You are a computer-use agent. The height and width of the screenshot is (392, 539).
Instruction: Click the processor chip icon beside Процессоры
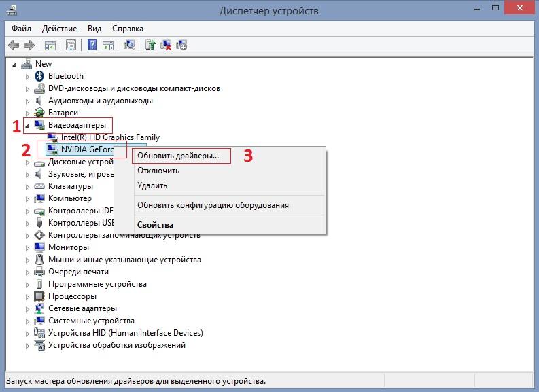pos(39,296)
